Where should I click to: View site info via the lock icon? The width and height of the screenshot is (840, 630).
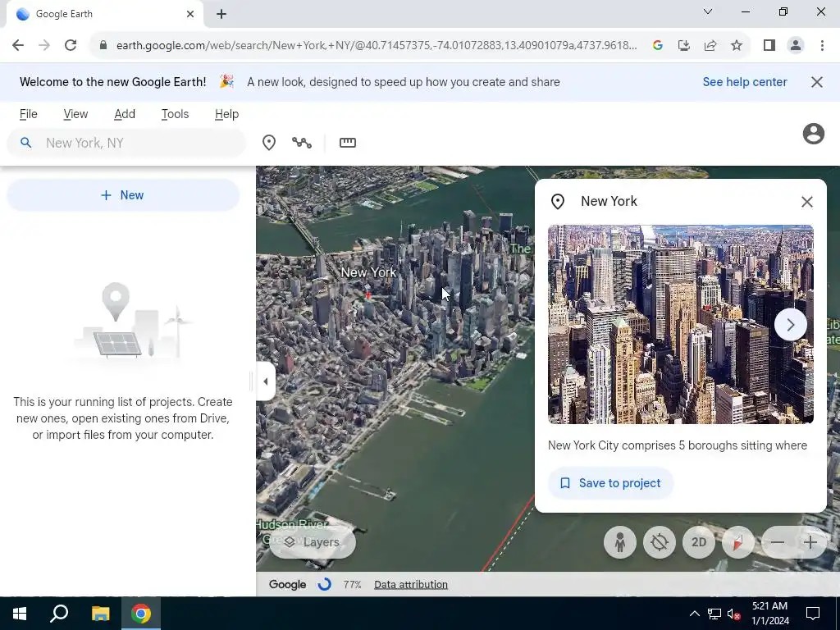103,46
